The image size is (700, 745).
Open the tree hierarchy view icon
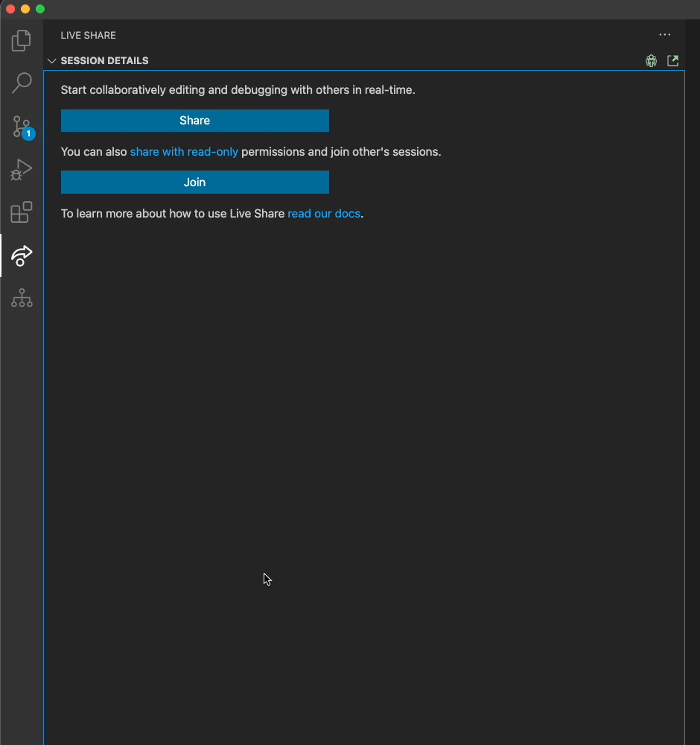pos(22,298)
